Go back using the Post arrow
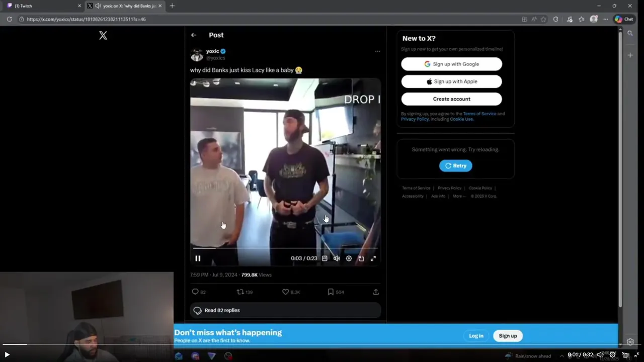The image size is (644, 362). tap(194, 35)
